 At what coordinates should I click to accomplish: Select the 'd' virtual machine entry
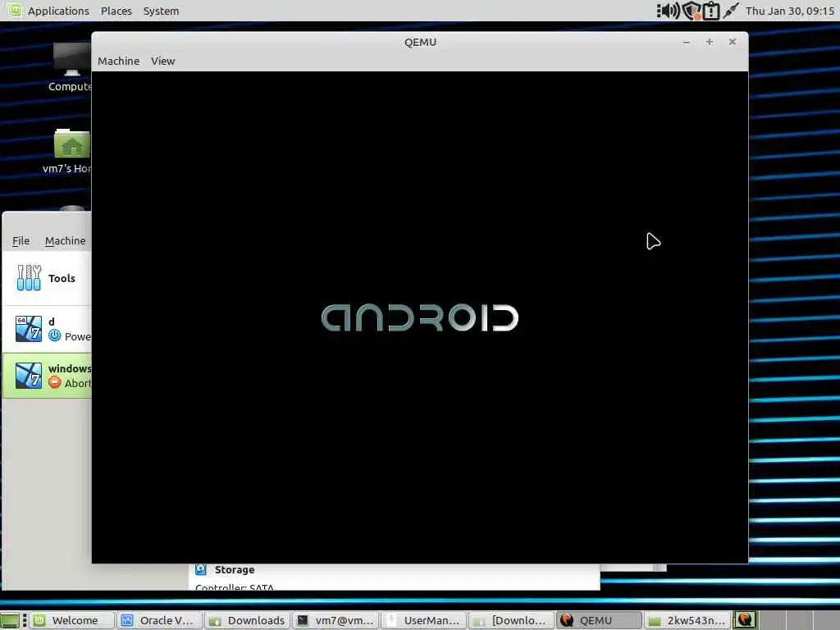[47, 329]
